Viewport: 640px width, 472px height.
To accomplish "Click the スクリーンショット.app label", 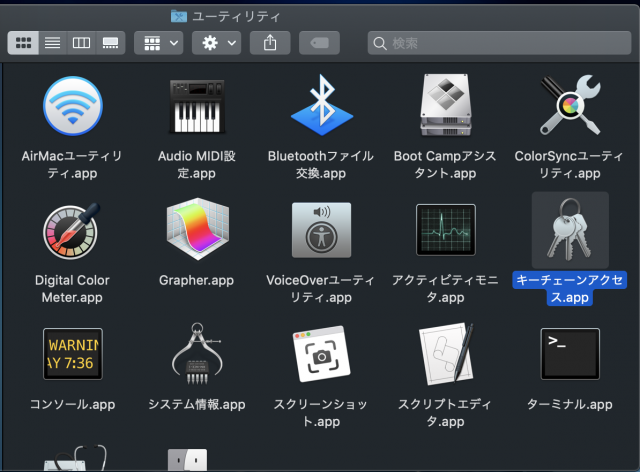I will 321,413.
